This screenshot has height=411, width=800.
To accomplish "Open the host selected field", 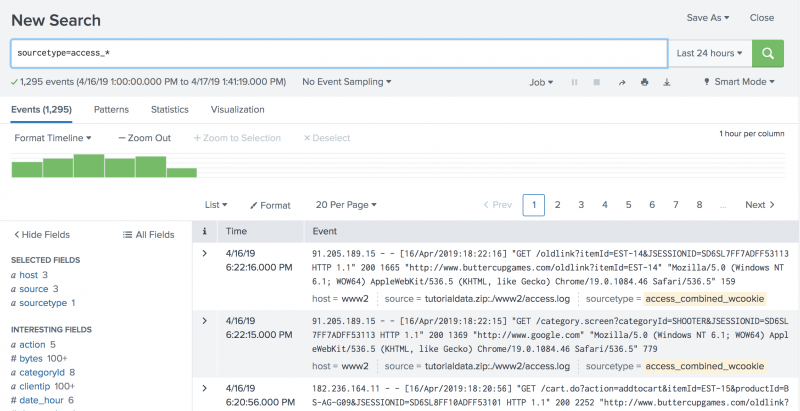I will (x=29, y=275).
